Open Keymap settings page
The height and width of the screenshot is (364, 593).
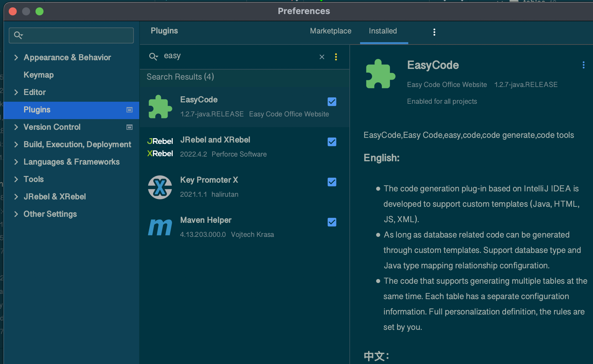pos(38,75)
